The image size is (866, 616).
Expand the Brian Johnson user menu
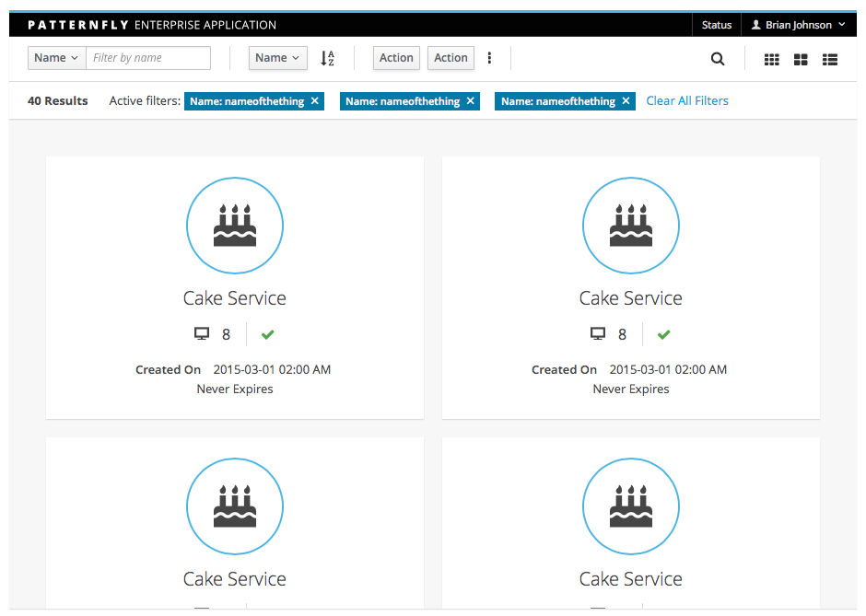click(799, 25)
